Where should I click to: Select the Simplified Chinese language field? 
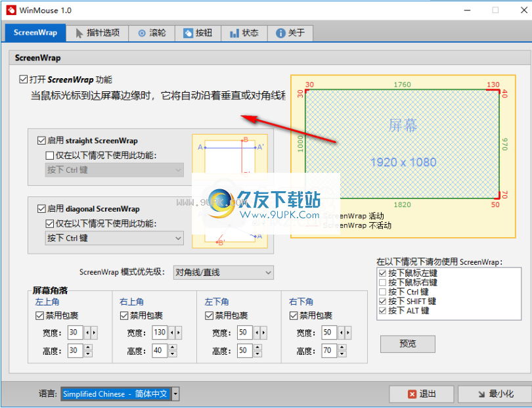pyautogui.click(x=116, y=394)
